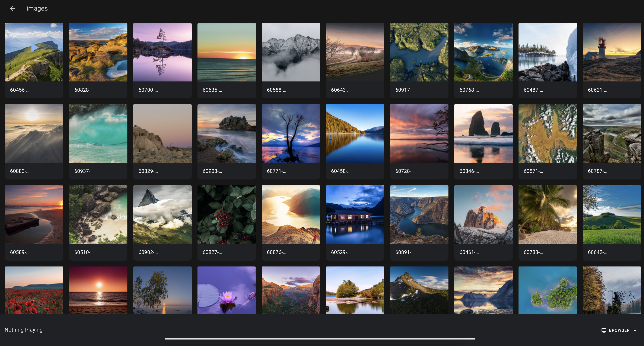Open the palm tree beach image 60783
644x346 pixels.
tap(548, 214)
